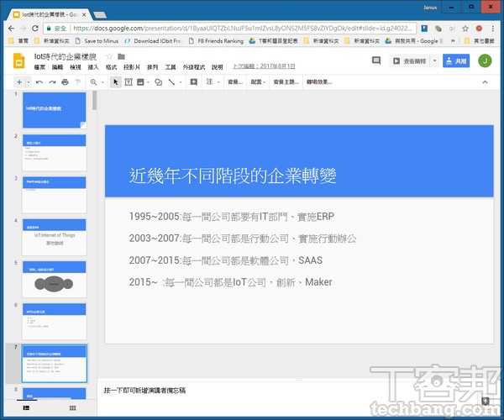The image size is (504, 420).
Task: Switch to grid view icon at bottom
Action: pyautogui.click(x=72, y=407)
